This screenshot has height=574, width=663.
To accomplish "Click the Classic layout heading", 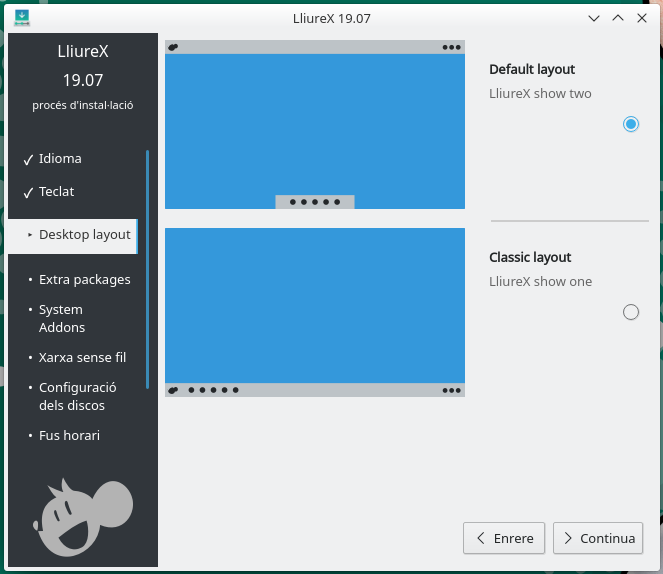I will [530, 257].
